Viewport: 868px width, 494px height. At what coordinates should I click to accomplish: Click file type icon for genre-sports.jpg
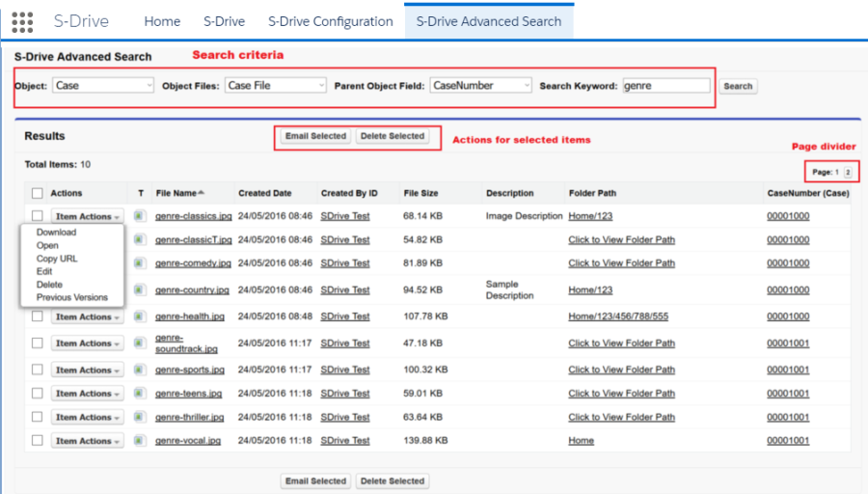[x=140, y=370]
